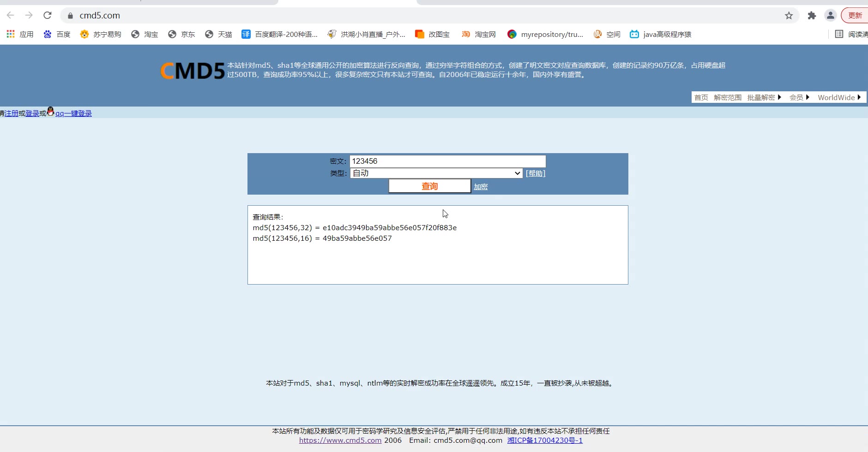Viewport: 868px width, 452px height.
Task: Click the 密文 input field
Action: click(447, 161)
